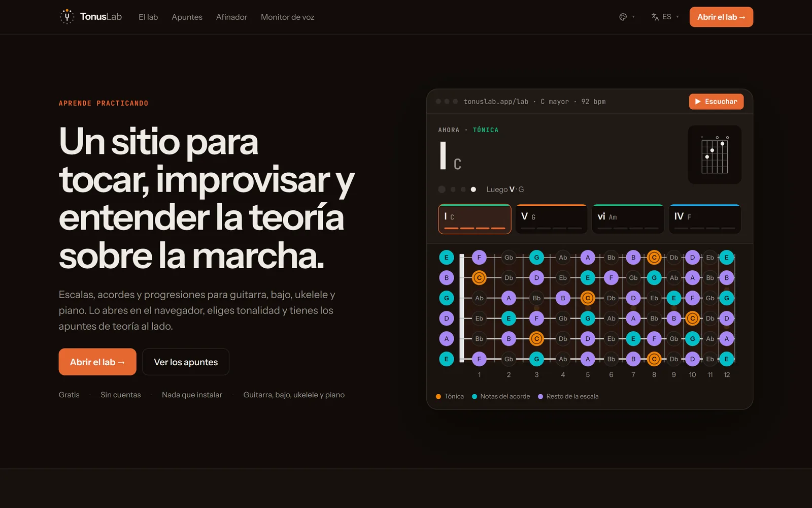Play the progression with Escuchar
The image size is (812, 508).
pyautogui.click(x=716, y=102)
